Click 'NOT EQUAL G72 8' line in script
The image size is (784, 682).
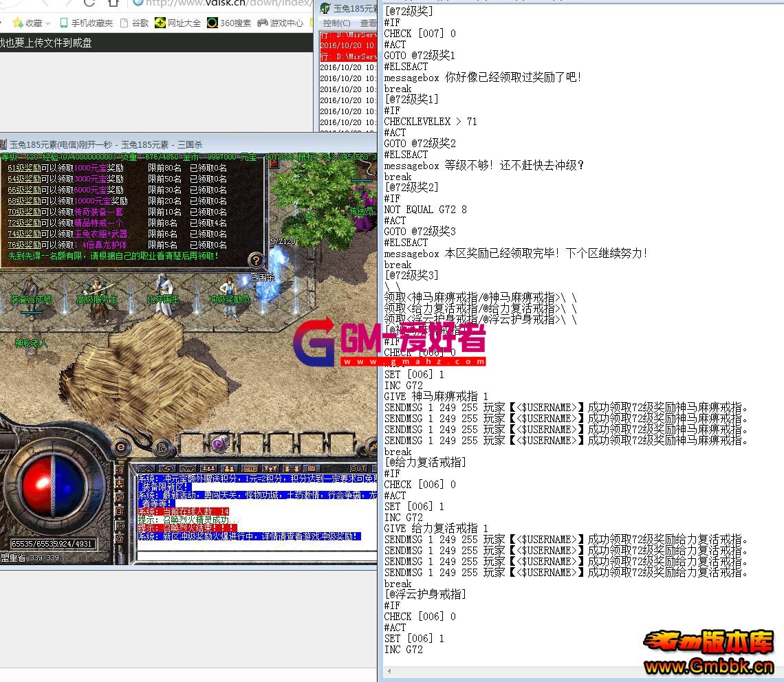[425, 210]
